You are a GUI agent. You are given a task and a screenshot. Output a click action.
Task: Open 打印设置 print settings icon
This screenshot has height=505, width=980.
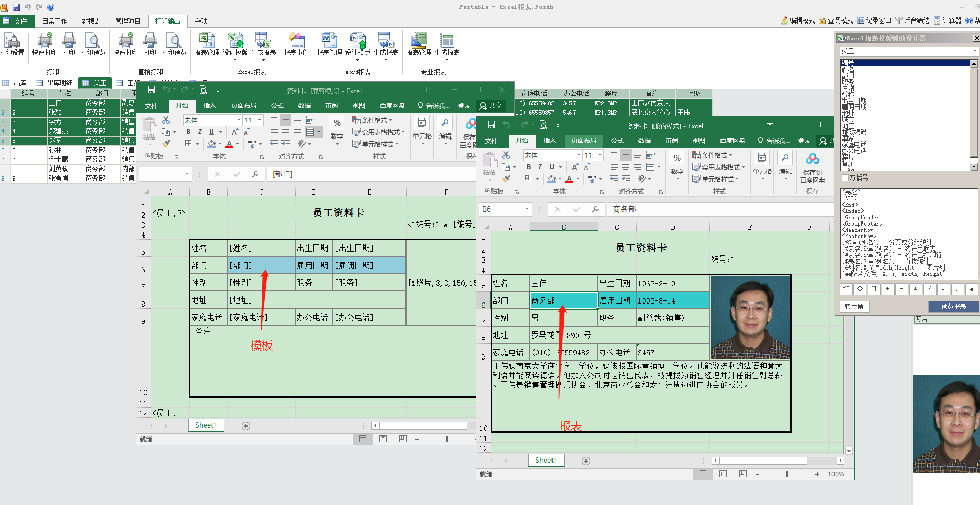(12, 44)
